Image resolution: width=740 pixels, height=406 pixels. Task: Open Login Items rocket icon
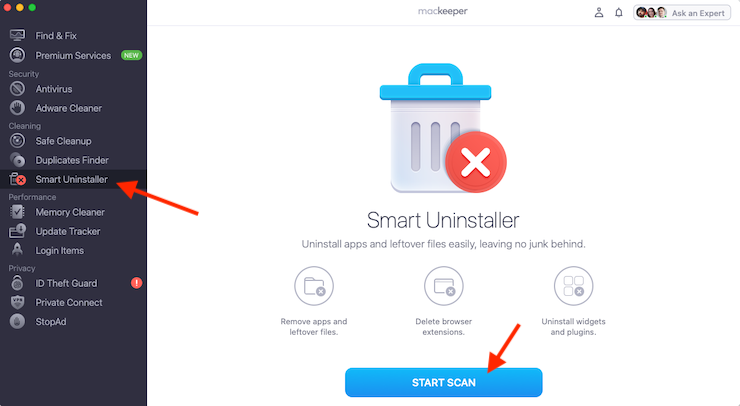point(17,250)
